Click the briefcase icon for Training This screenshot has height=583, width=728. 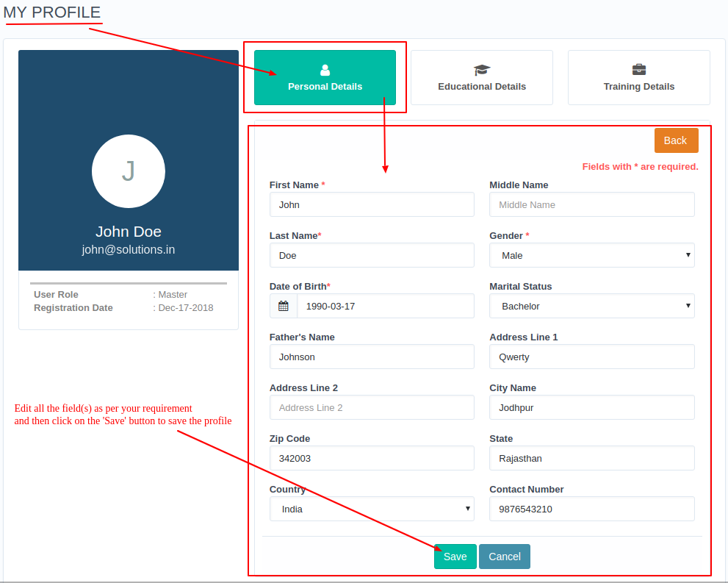[x=639, y=70]
